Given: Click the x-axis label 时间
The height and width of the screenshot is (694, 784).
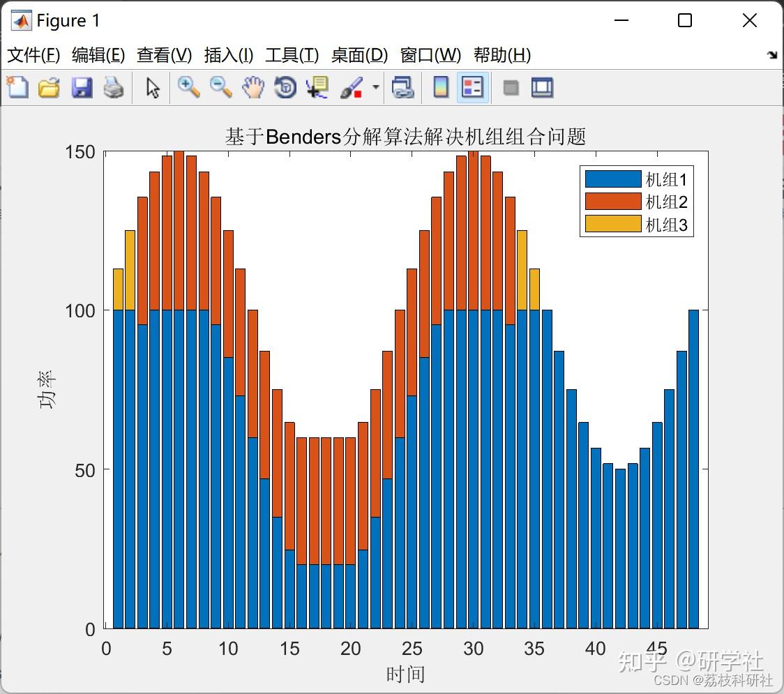Looking at the screenshot, I should tap(405, 674).
